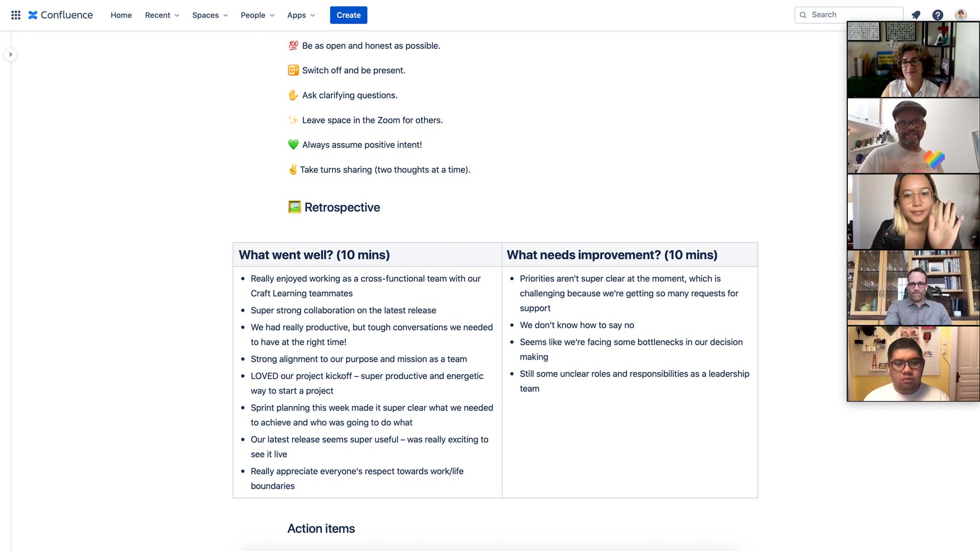Click the sidebar collapse toggle arrow

(x=11, y=55)
